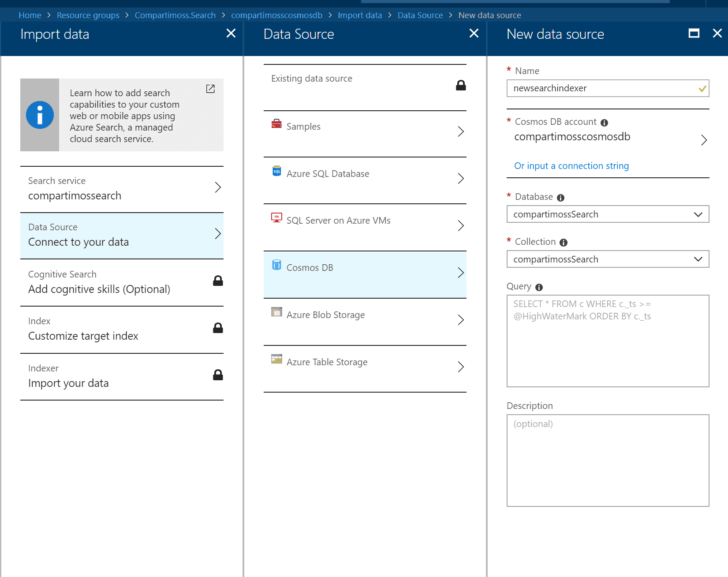This screenshot has width=728, height=577.
Task: Select Azure Table Storage option
Action: point(365,369)
